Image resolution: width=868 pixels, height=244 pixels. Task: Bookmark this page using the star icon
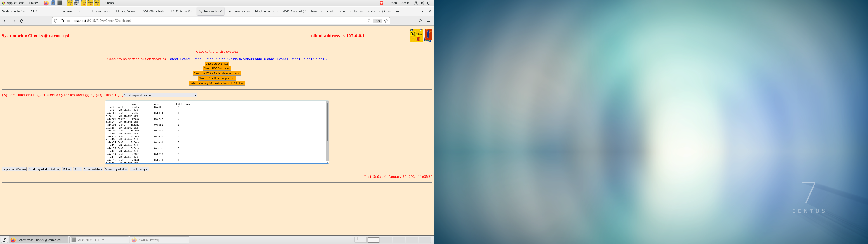click(x=386, y=21)
